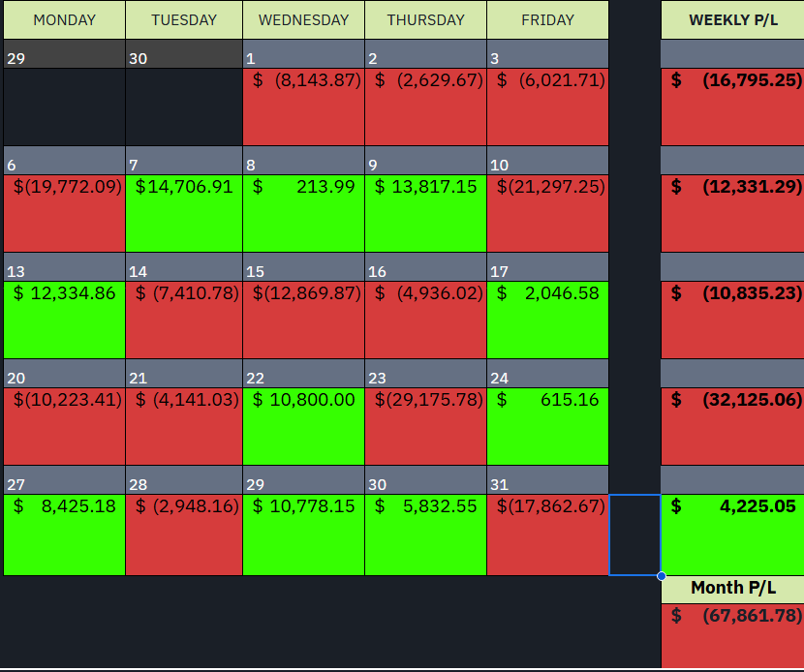This screenshot has height=672, width=804.
Task: Select the $10,800.00 profit cell
Action: pyautogui.click(x=303, y=426)
